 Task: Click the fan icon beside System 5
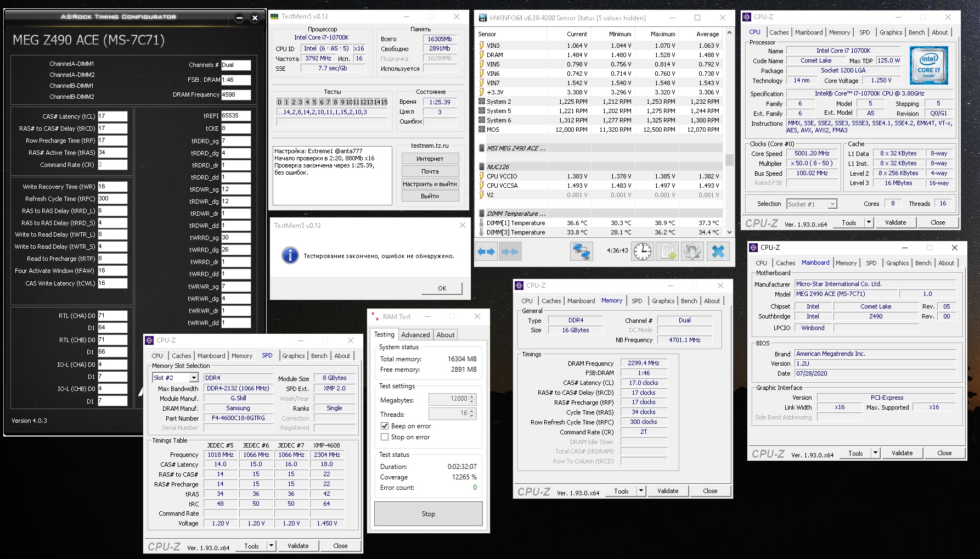tap(482, 111)
